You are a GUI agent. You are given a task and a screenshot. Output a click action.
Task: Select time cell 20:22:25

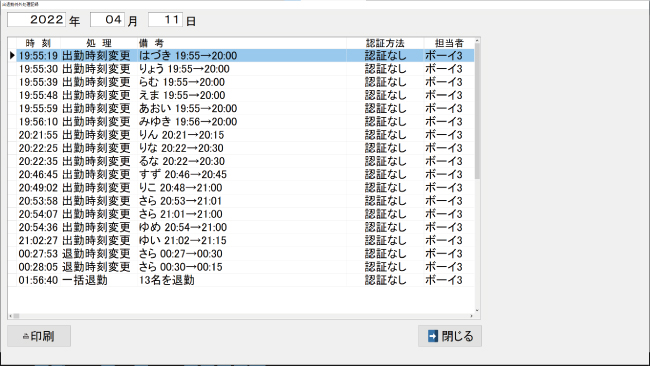[x=38, y=148]
